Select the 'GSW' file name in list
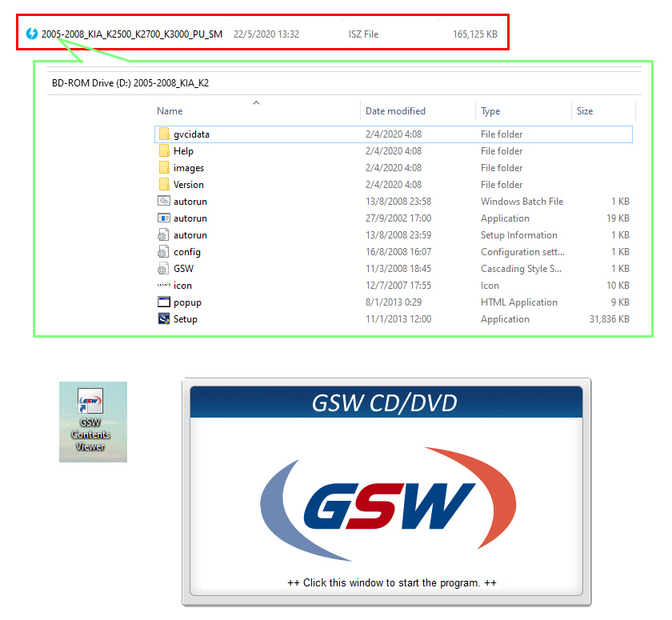Screen dimensions: 672x620 (x=183, y=269)
